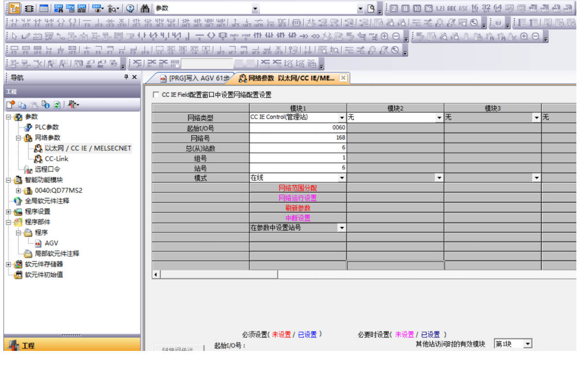This screenshot has width=588, height=365.
Task: Click the document search icon next to combo box
Action: click(x=372, y=8)
